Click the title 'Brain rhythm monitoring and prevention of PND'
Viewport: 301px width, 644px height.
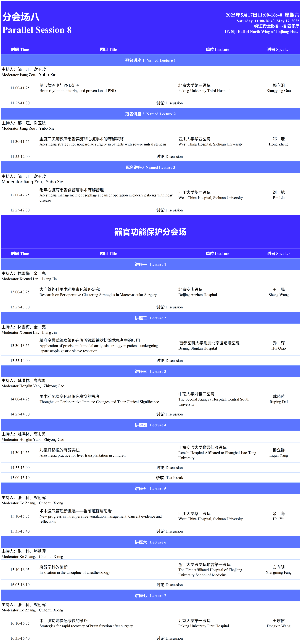point(78,91)
